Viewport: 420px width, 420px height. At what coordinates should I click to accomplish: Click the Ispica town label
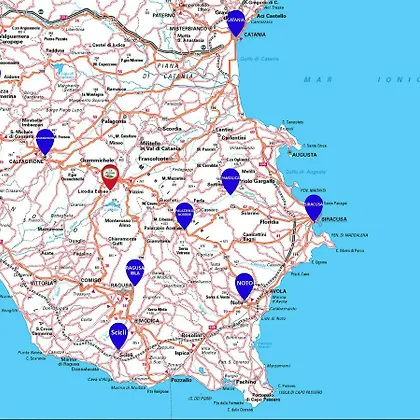click(182, 353)
